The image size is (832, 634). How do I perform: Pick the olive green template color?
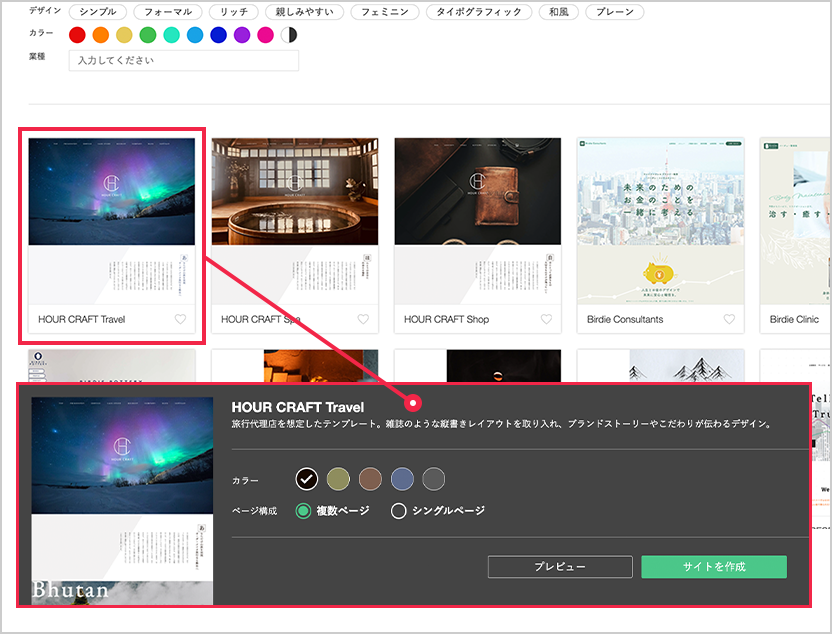click(338, 479)
